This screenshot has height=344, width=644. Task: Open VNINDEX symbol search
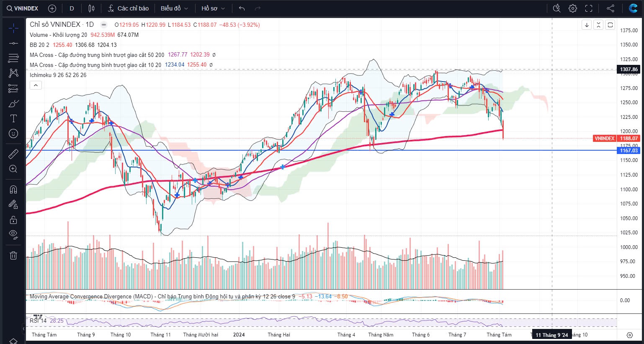pyautogui.click(x=23, y=8)
